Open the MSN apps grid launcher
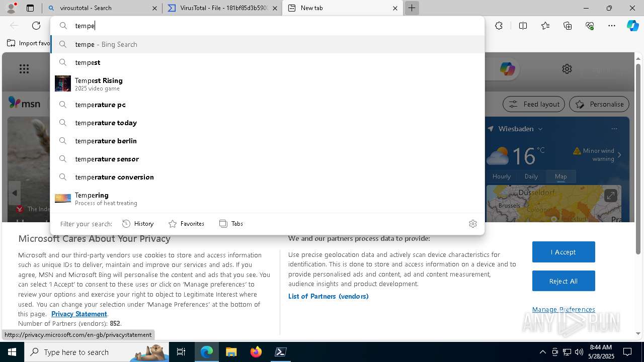The height and width of the screenshot is (362, 644). 24,69
